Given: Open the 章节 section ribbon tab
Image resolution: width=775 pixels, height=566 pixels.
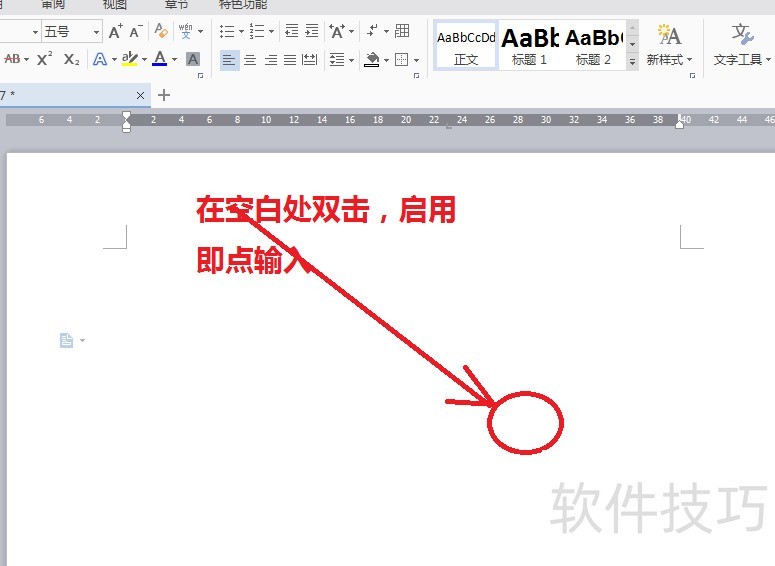Looking at the screenshot, I should pyautogui.click(x=176, y=4).
